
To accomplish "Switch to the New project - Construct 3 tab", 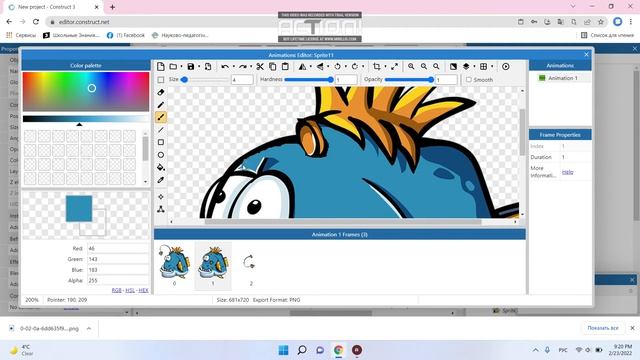I will [x=52, y=7].
